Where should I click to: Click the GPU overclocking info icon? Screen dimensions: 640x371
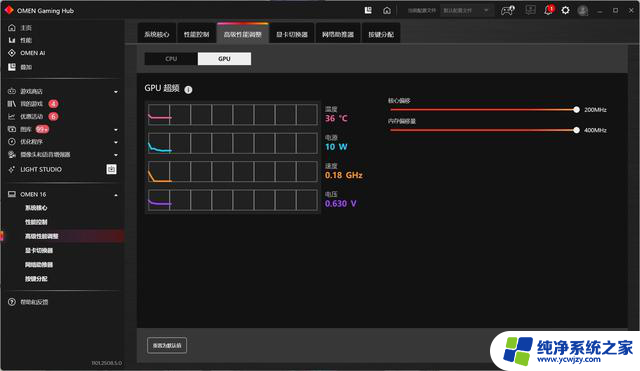tap(188, 89)
